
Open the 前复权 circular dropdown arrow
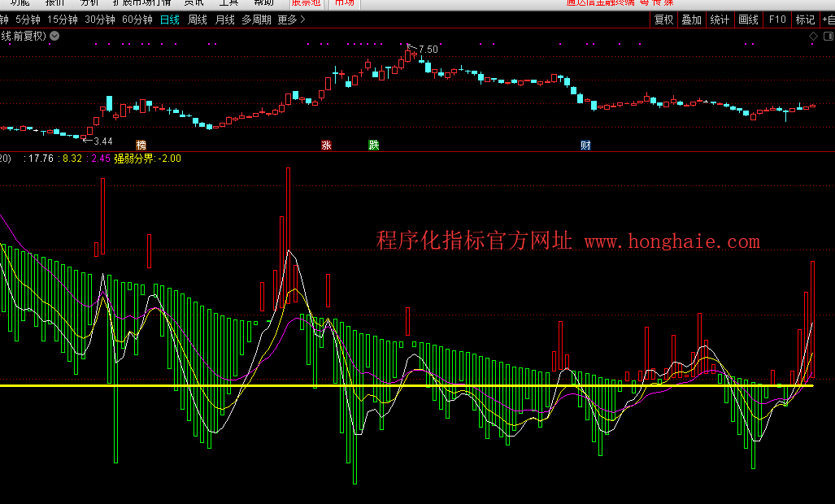click(x=54, y=36)
